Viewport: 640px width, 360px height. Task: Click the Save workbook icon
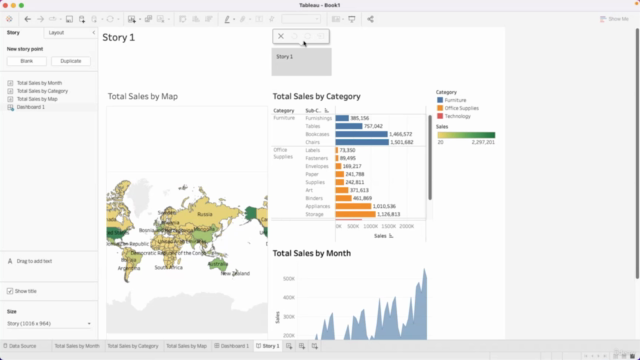[x=69, y=19]
